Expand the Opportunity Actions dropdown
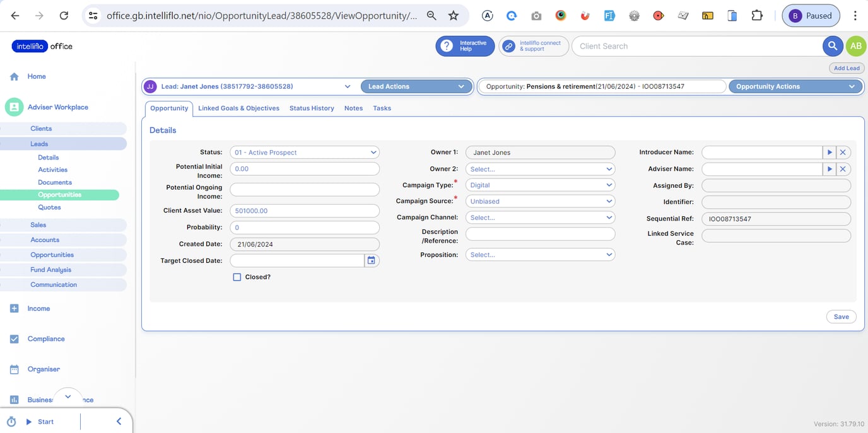This screenshot has height=433, width=868. point(795,86)
